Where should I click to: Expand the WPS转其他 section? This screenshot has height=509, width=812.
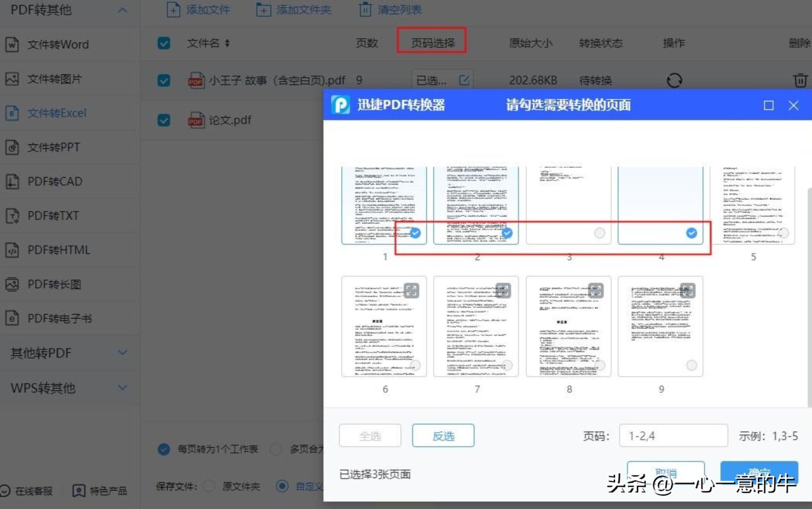click(x=122, y=388)
